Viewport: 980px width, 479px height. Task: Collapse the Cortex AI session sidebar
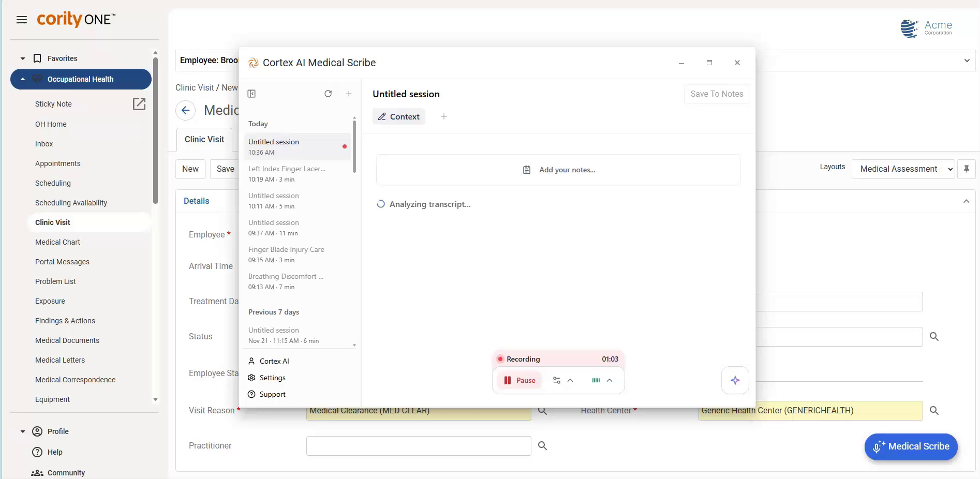(251, 94)
